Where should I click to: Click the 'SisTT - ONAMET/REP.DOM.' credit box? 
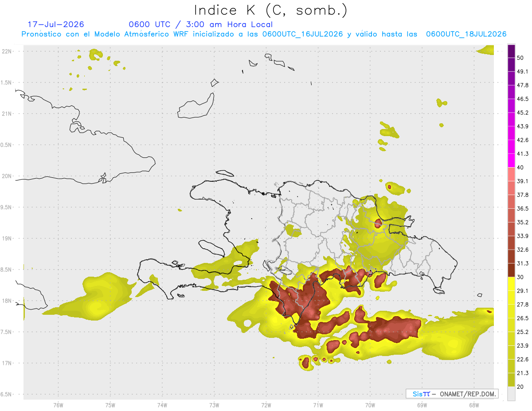click(452, 394)
